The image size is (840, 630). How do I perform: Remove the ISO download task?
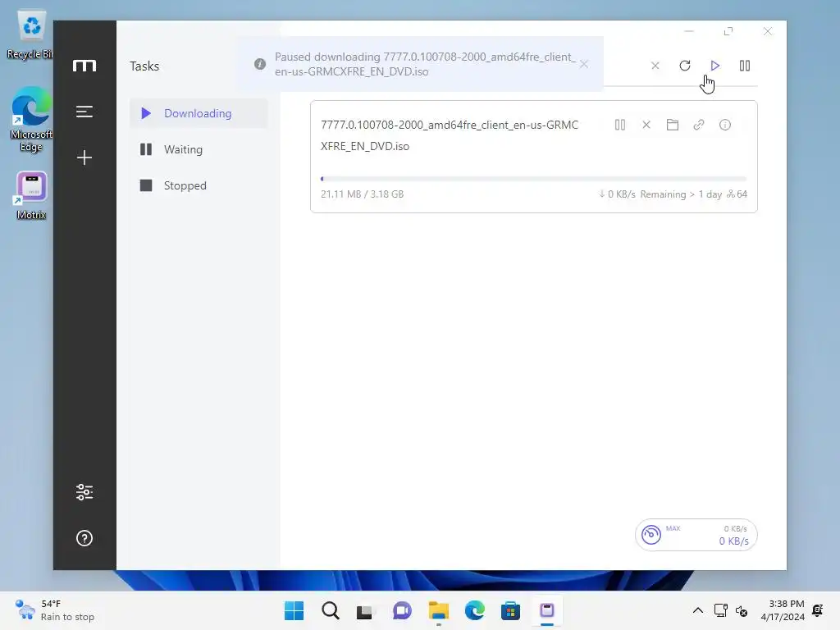646,125
